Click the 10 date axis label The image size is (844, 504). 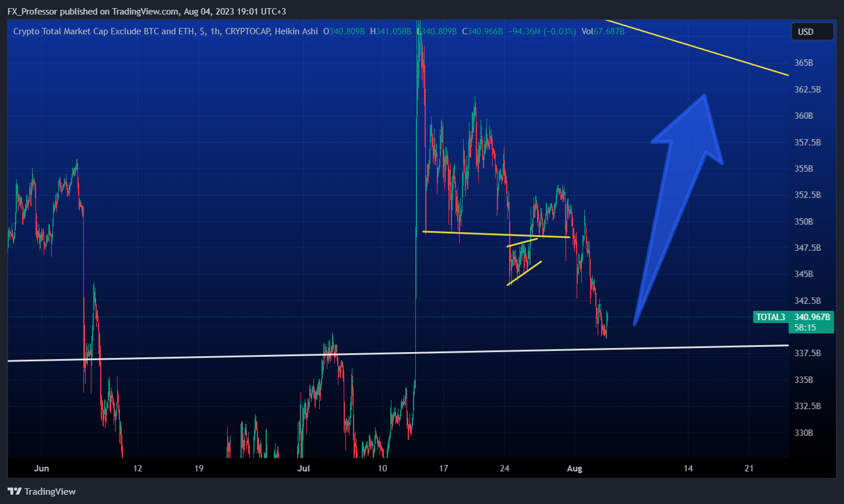point(382,468)
